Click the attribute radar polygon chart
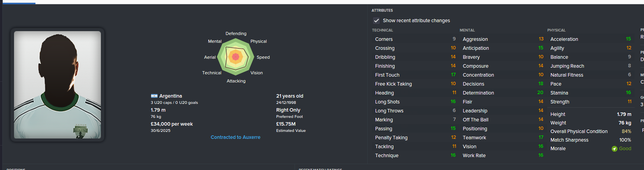 pyautogui.click(x=235, y=57)
